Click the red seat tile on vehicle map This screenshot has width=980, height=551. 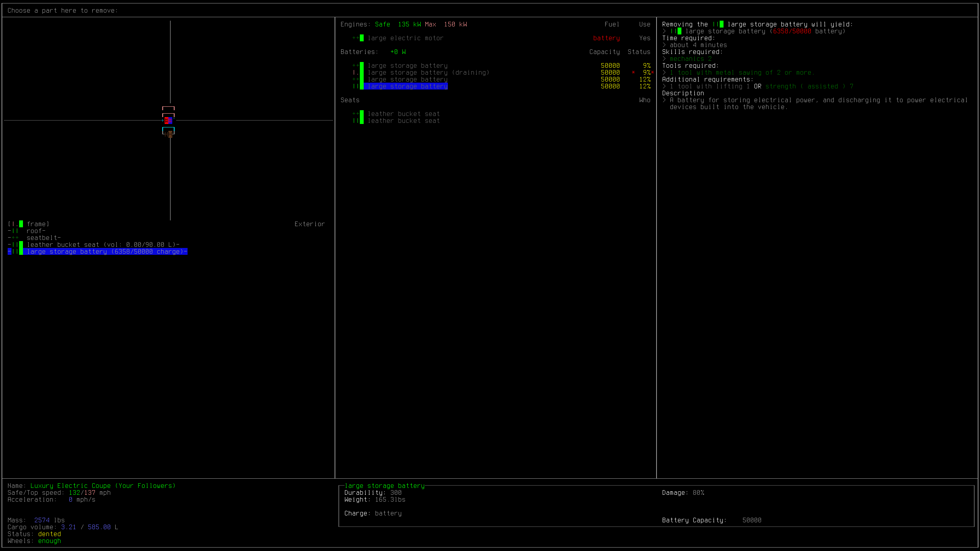(167, 121)
